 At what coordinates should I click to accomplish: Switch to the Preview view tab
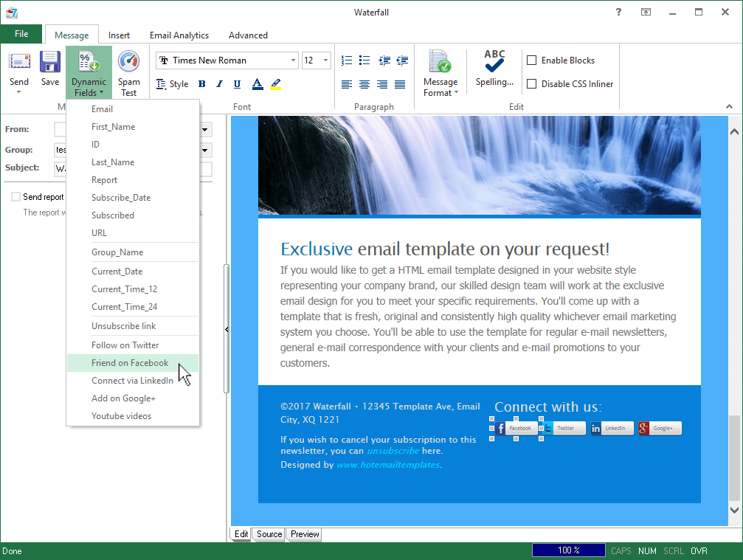(305, 534)
